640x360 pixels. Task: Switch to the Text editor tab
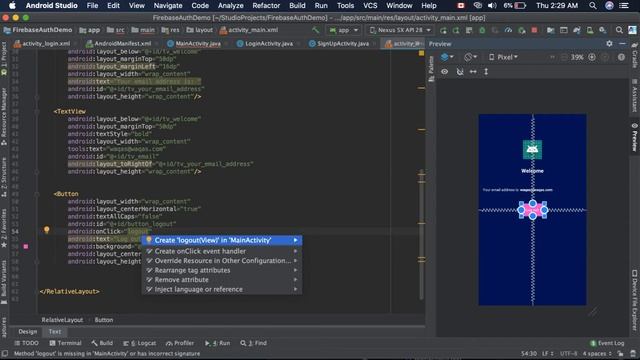(55, 332)
